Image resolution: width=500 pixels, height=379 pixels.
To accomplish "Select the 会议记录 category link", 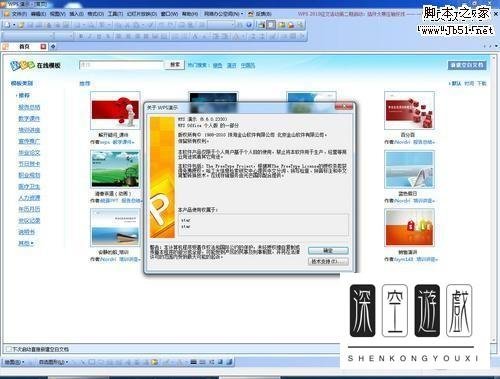I will 29,221.
